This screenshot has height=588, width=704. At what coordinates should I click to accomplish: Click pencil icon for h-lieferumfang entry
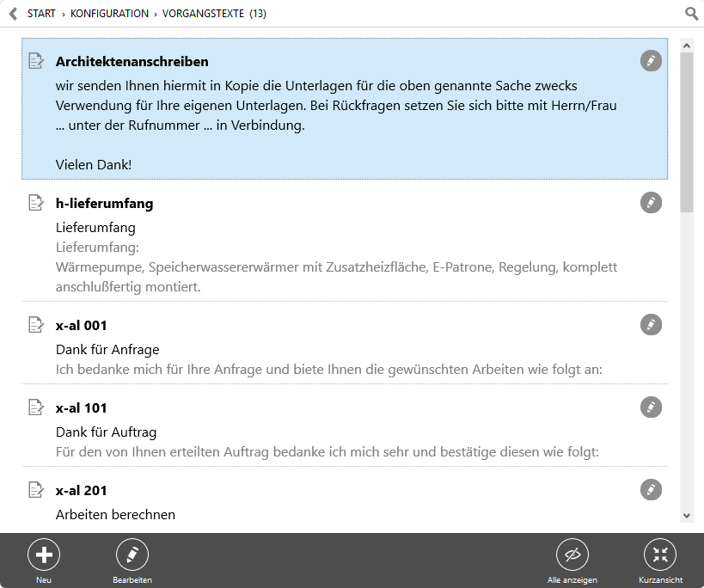(x=651, y=202)
